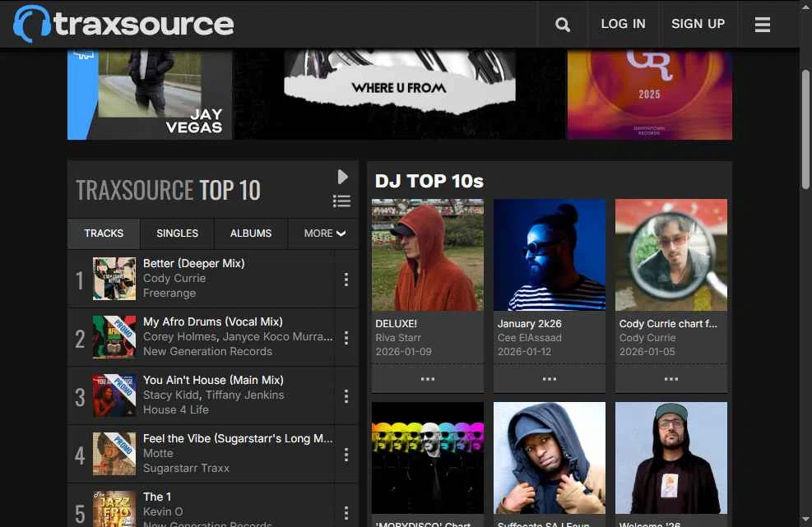Open New Generation Records label for track 2
The image size is (812, 527).
(x=207, y=352)
